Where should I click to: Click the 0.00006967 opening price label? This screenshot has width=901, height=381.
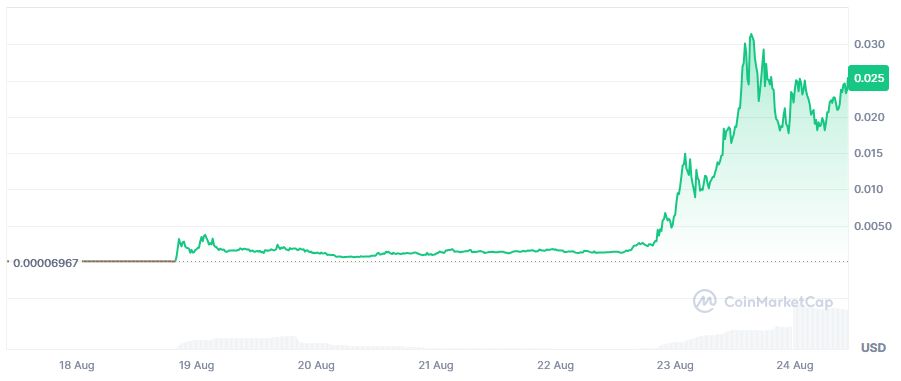pos(45,263)
